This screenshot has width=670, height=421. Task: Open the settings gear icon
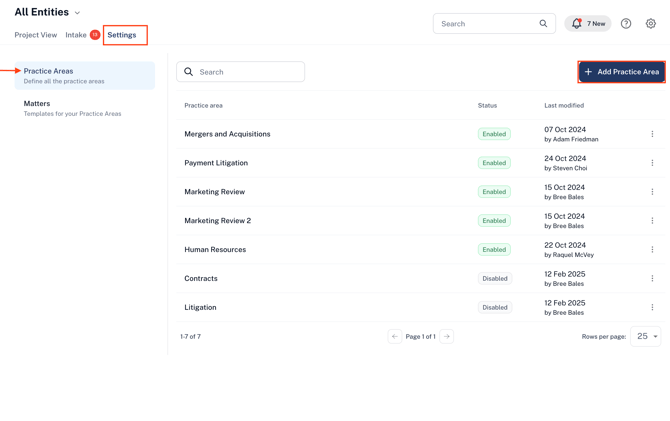pos(651,24)
